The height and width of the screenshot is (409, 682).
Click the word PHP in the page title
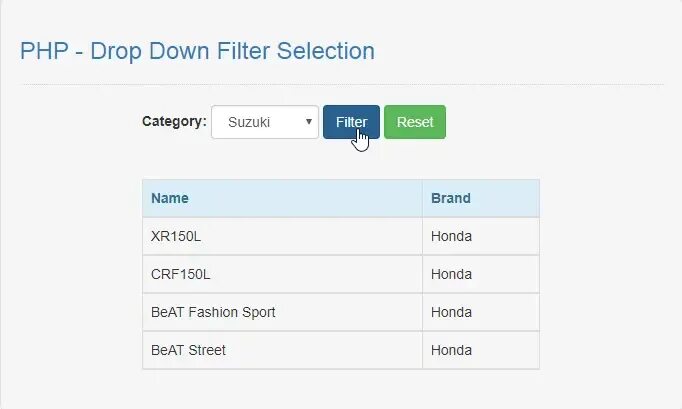click(42, 51)
